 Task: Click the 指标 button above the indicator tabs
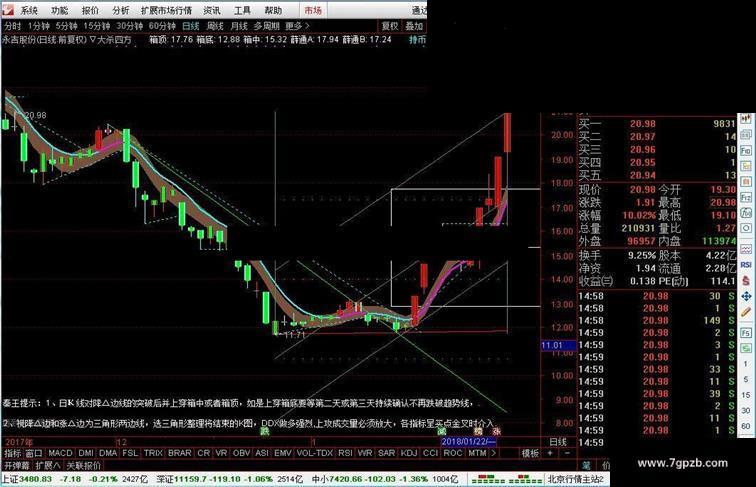coord(13,453)
